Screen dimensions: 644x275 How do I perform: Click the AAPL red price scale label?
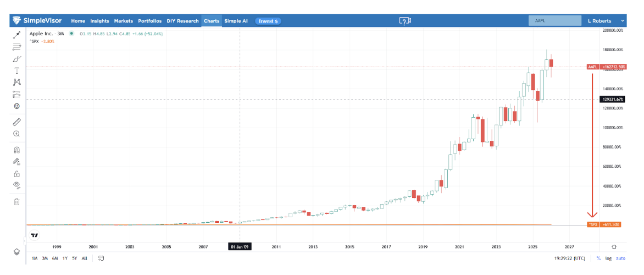click(593, 67)
